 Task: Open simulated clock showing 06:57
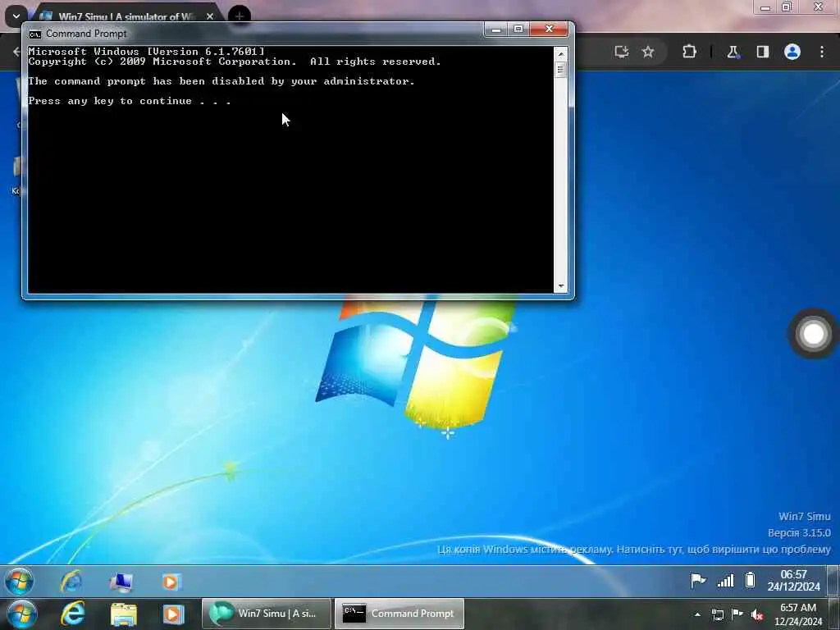[x=793, y=581]
